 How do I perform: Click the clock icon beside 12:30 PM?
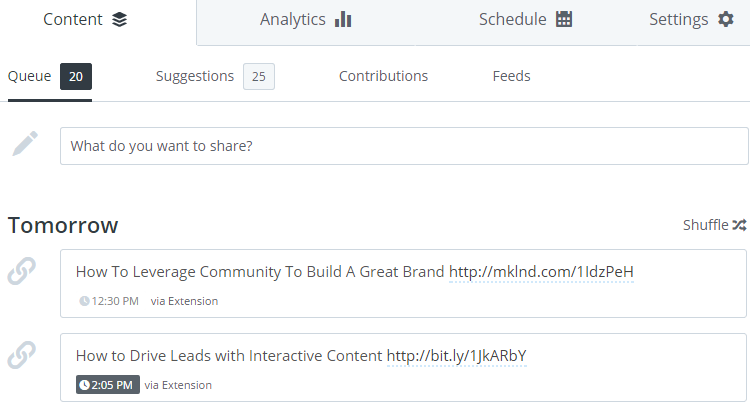(x=84, y=301)
